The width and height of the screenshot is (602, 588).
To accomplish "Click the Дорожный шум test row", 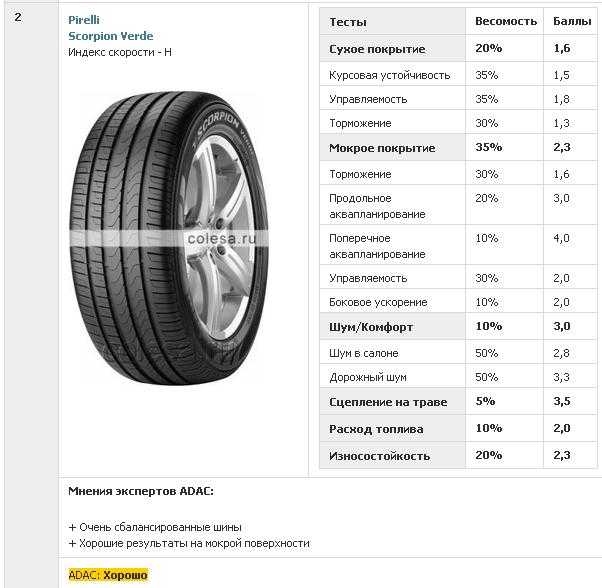I will (x=458, y=377).
